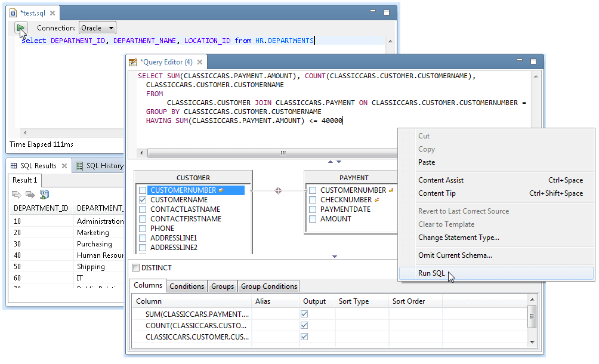Select the Result 1 tab
Image resolution: width=599 pixels, height=364 pixels.
click(x=25, y=180)
